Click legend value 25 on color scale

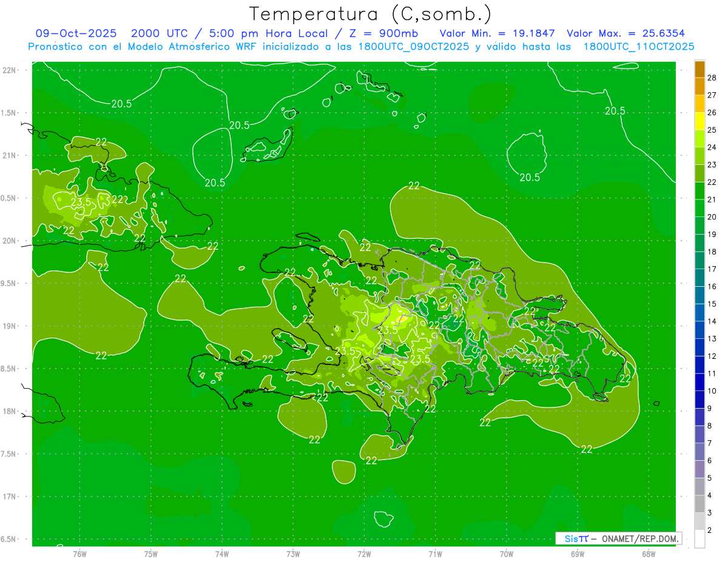point(712,130)
